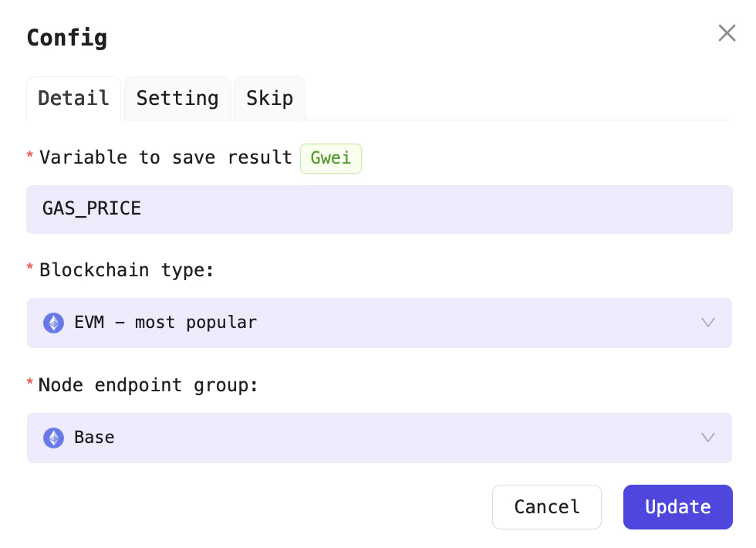The width and height of the screenshot is (756, 548).
Task: Click the Update button
Action: tap(677, 507)
